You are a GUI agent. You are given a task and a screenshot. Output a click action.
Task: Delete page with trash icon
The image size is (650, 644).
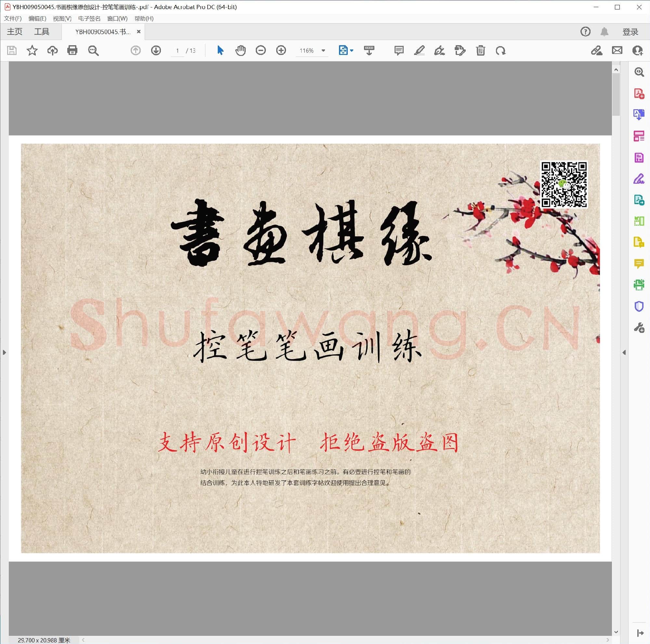pos(480,50)
